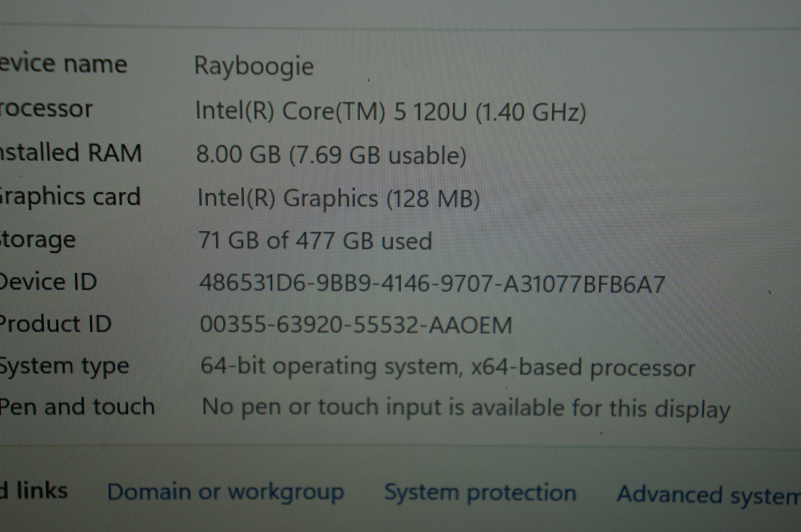Image resolution: width=801 pixels, height=532 pixels.
Task: Open the System protection link
Action: click(x=480, y=493)
